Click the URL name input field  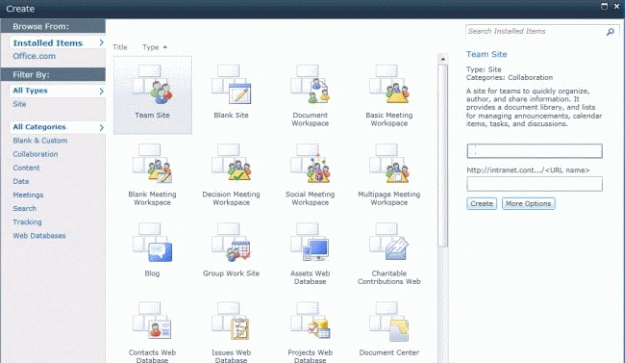click(x=535, y=184)
